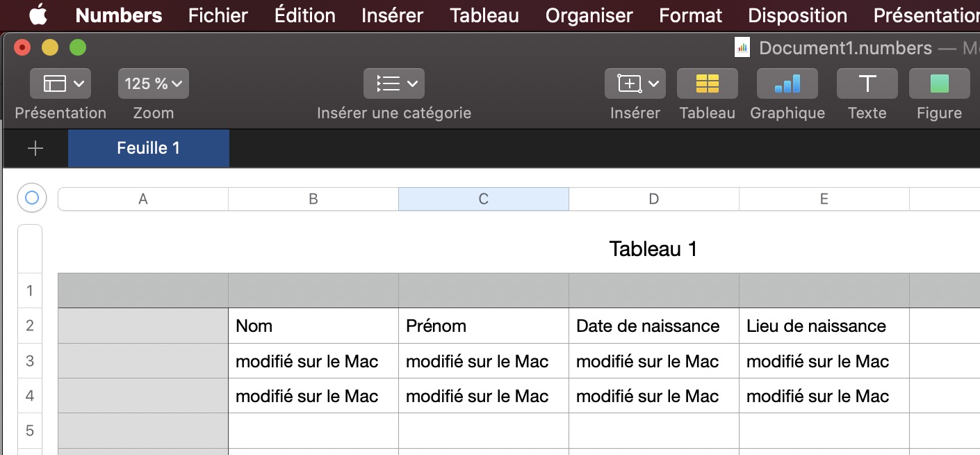The height and width of the screenshot is (455, 980).
Task: Click the green Figure shape icon
Action: click(939, 84)
